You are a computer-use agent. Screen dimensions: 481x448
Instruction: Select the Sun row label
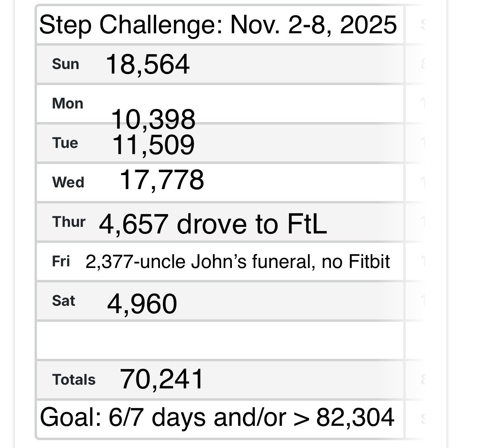tap(65, 64)
